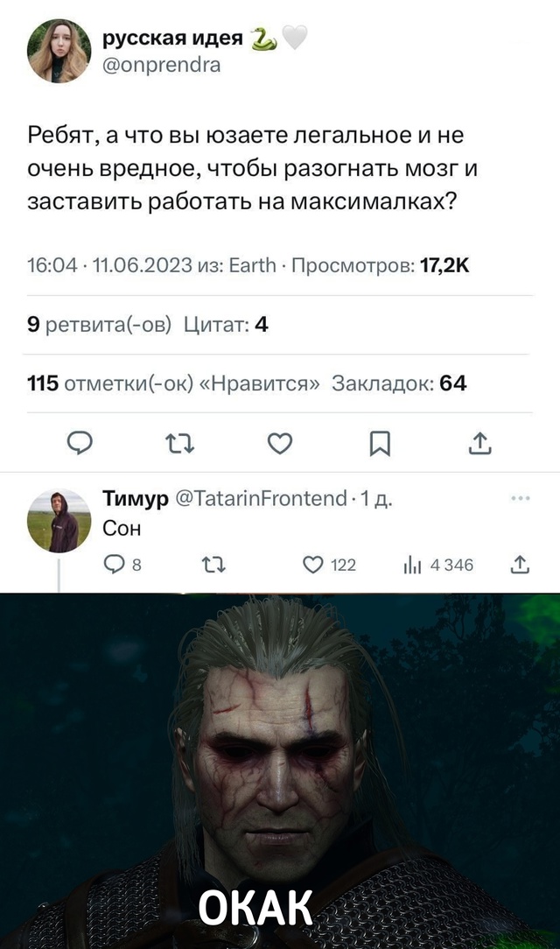Image resolution: width=560 pixels, height=949 pixels.
Task: Open Тимур's avatar
Action: coord(59,521)
